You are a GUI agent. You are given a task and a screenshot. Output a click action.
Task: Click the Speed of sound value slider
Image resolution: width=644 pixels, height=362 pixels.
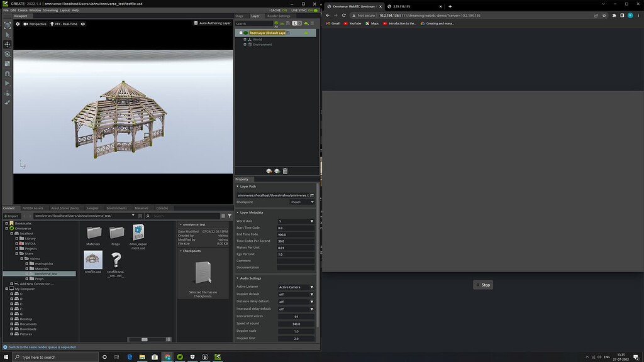296,324
